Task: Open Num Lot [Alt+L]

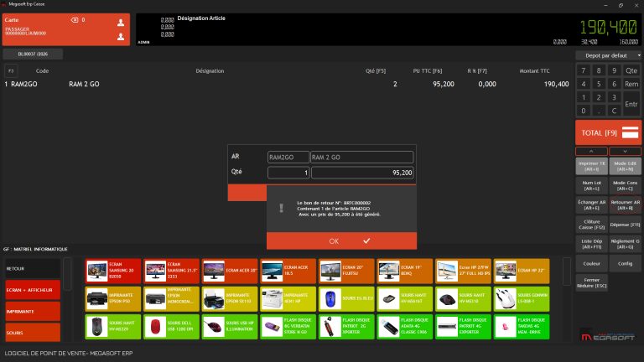Action: coord(591,185)
